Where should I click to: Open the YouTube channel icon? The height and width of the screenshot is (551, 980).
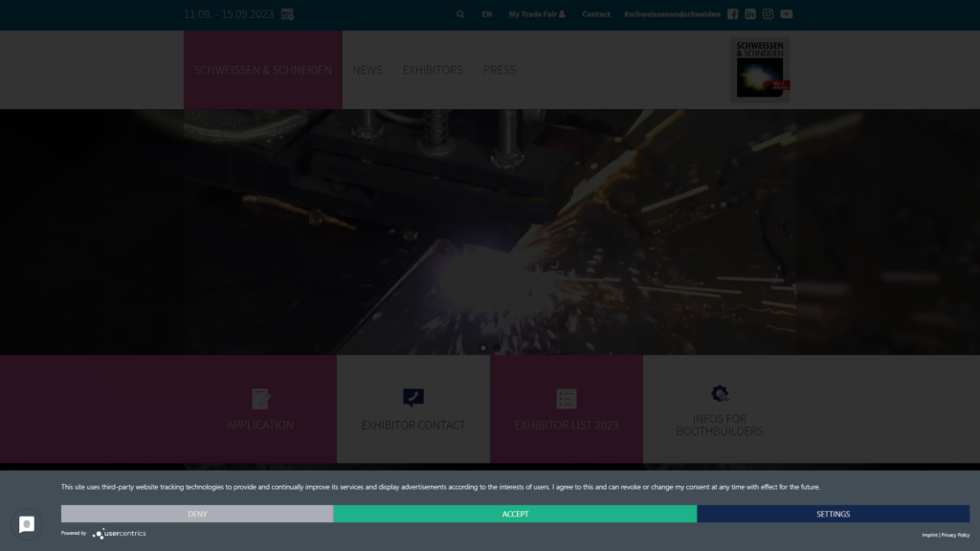click(786, 14)
